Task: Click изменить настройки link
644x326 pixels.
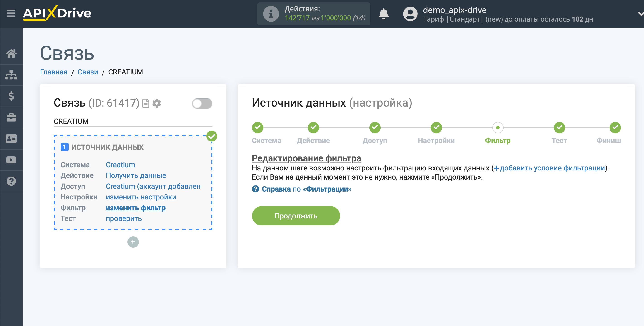Action: 141,197
